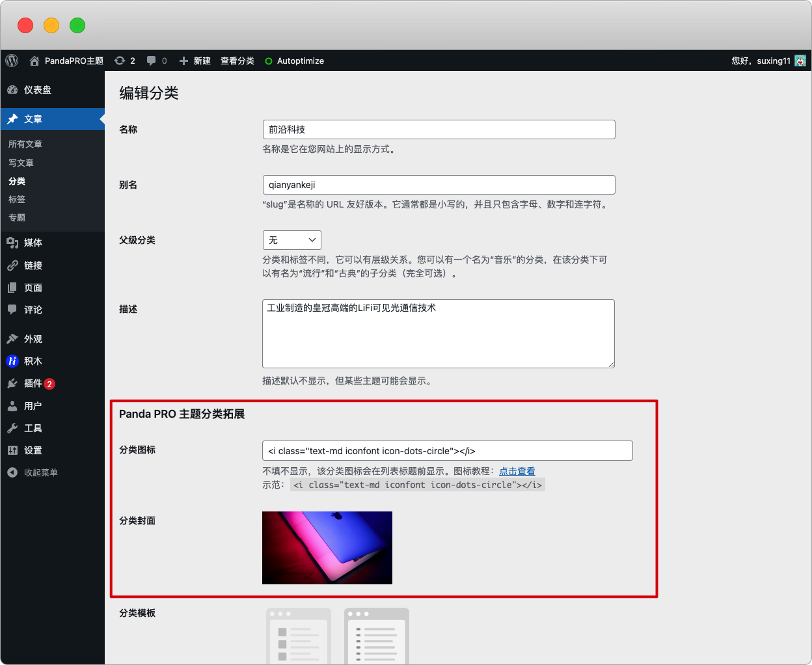Click the 别名 slug input field
This screenshot has height=665, width=812.
(x=439, y=185)
